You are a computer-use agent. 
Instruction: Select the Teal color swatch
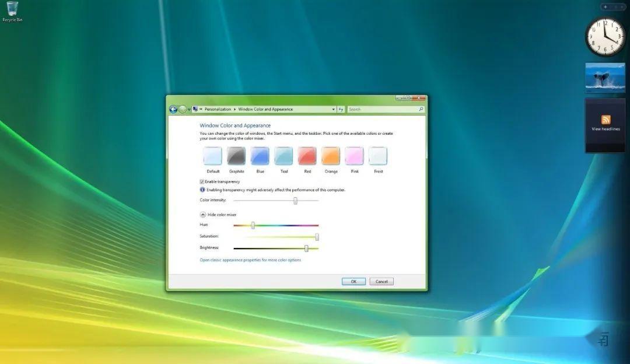point(283,156)
